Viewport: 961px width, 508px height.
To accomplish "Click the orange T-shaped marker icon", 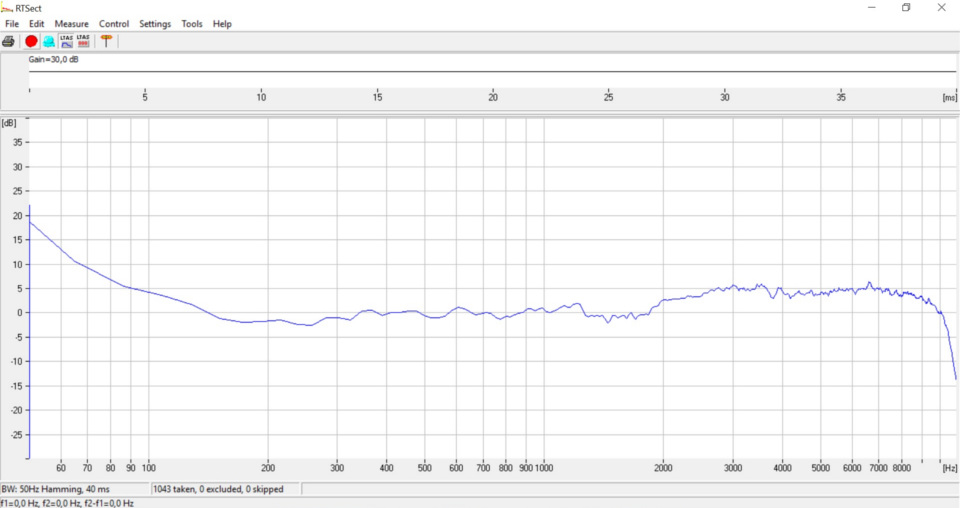I will pyautogui.click(x=106, y=41).
